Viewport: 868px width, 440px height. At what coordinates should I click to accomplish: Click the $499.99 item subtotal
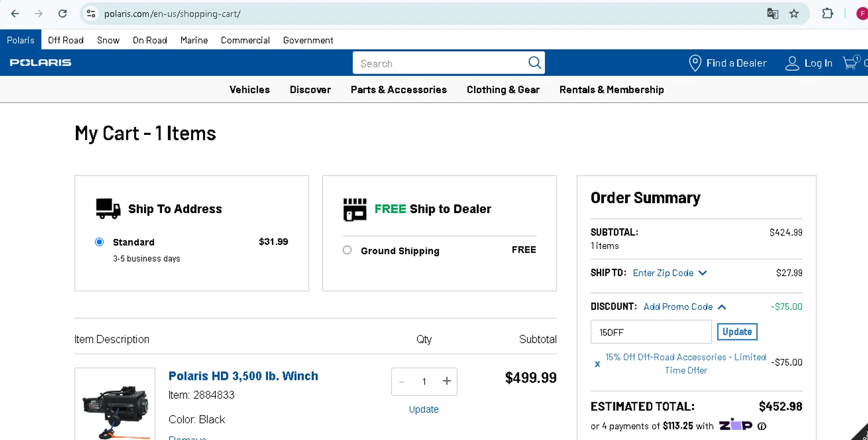click(531, 377)
